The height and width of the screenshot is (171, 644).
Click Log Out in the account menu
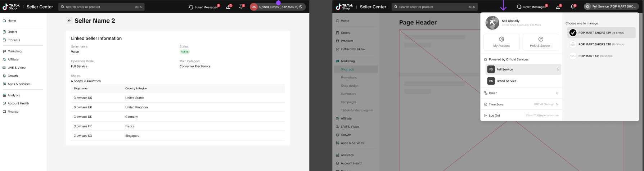coord(494,116)
